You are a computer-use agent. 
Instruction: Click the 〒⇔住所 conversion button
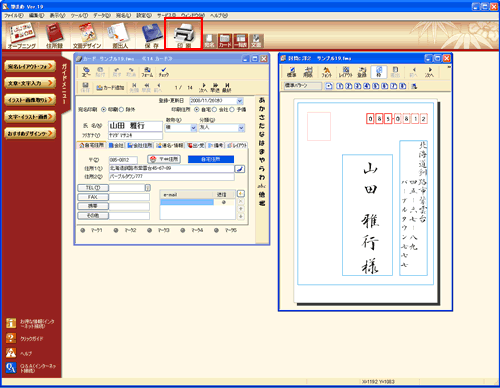point(164,159)
